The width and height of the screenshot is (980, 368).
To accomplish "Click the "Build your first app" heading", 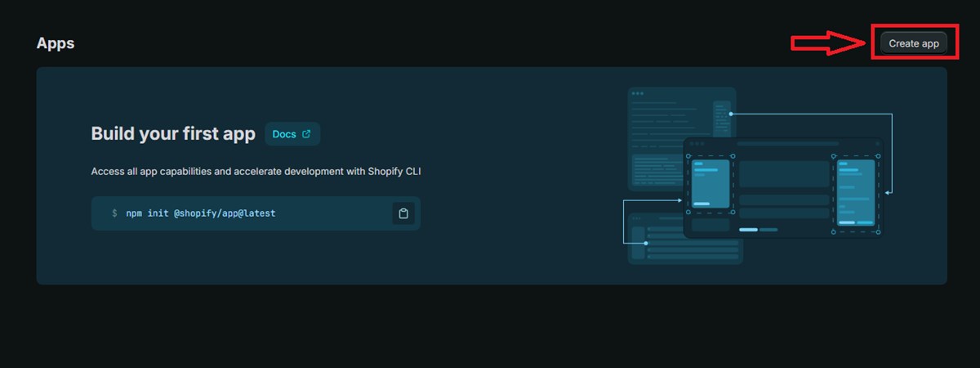I will pos(173,134).
